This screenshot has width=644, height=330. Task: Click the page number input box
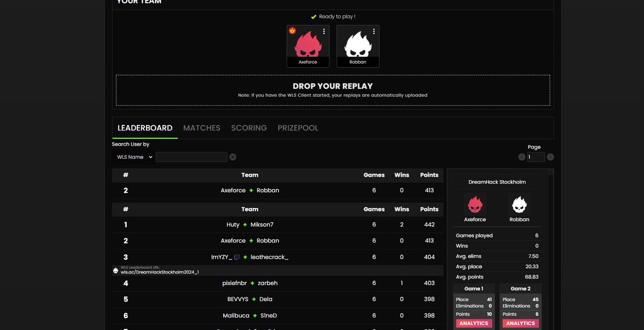tap(536, 157)
